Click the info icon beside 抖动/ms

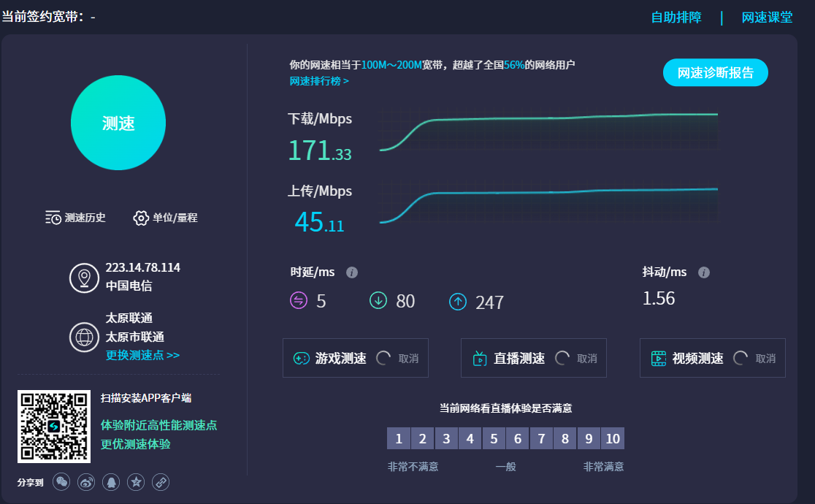pyautogui.click(x=704, y=272)
